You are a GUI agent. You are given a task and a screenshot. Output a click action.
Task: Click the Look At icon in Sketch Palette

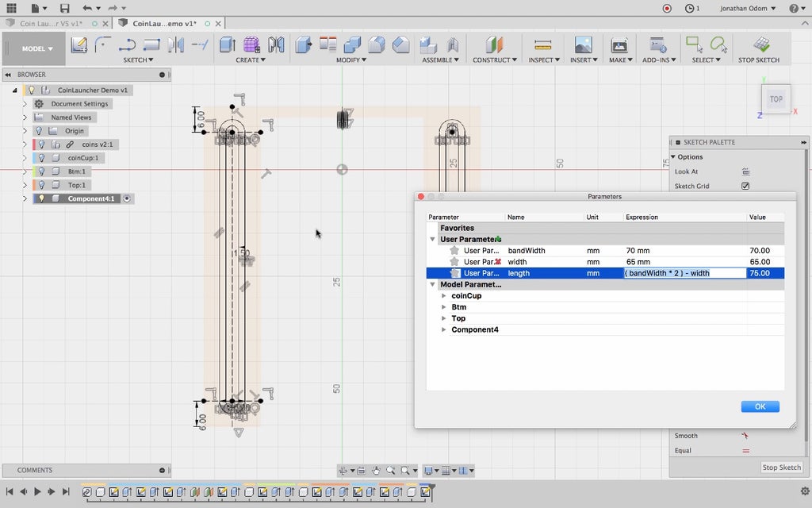point(745,171)
